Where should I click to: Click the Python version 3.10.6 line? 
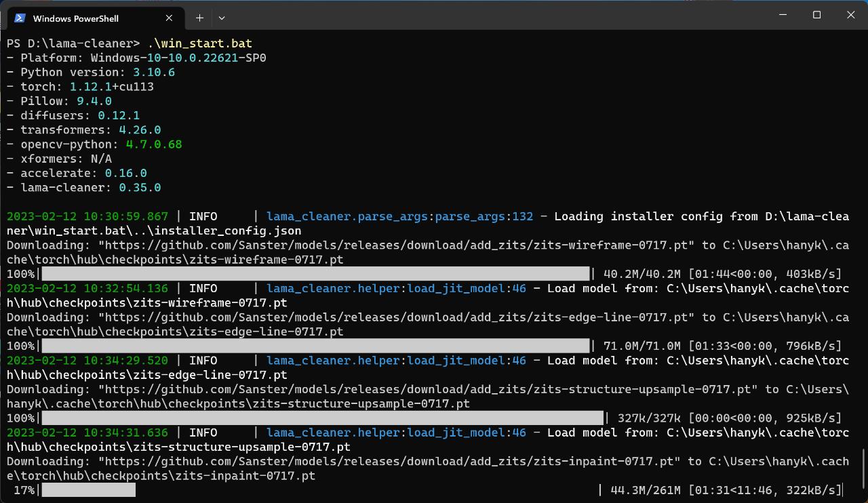[x=91, y=72]
